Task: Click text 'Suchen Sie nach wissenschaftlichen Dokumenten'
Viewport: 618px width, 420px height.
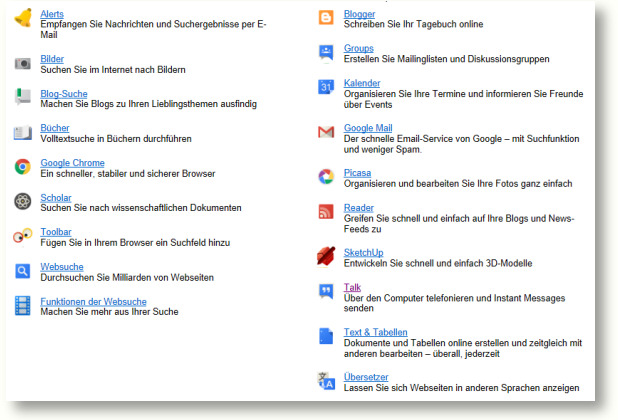Action: [x=141, y=208]
